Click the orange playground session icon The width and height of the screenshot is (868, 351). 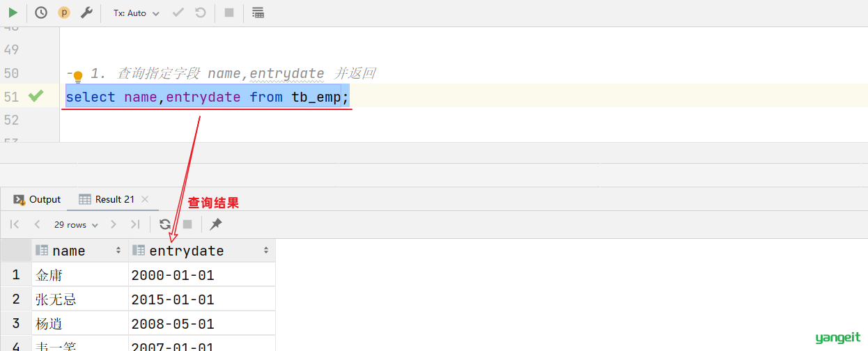(64, 13)
